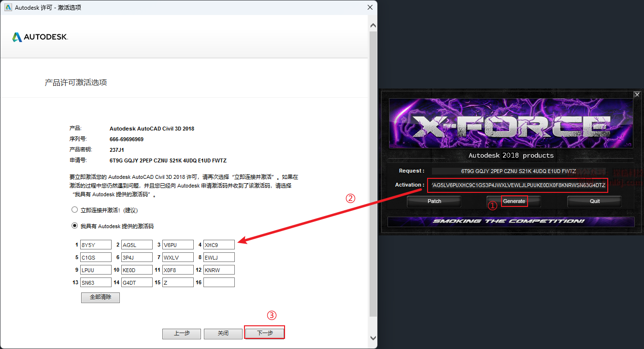Click activation code field 13
Viewport: 644px width, 349px height.
click(x=96, y=282)
